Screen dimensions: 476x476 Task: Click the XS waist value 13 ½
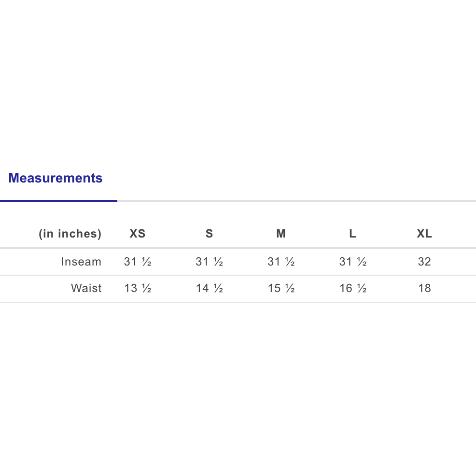click(x=138, y=288)
